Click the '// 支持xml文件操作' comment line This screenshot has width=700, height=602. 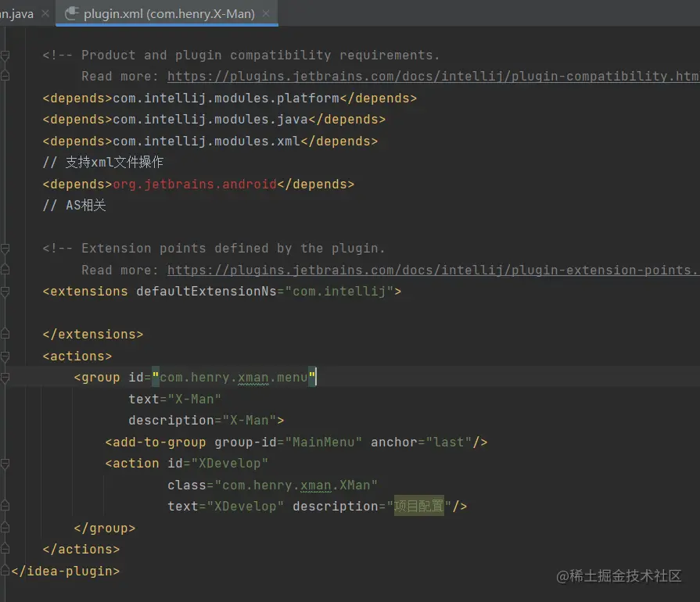click(103, 162)
